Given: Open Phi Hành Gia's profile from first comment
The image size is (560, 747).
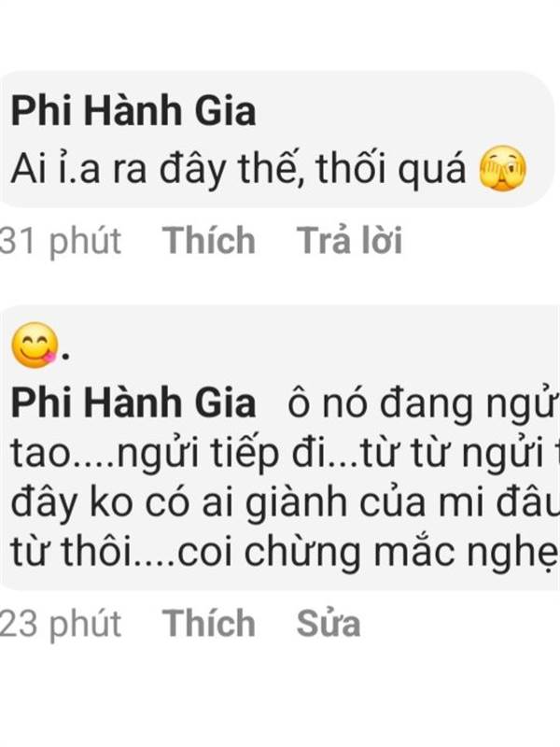Looking at the screenshot, I should [x=133, y=110].
